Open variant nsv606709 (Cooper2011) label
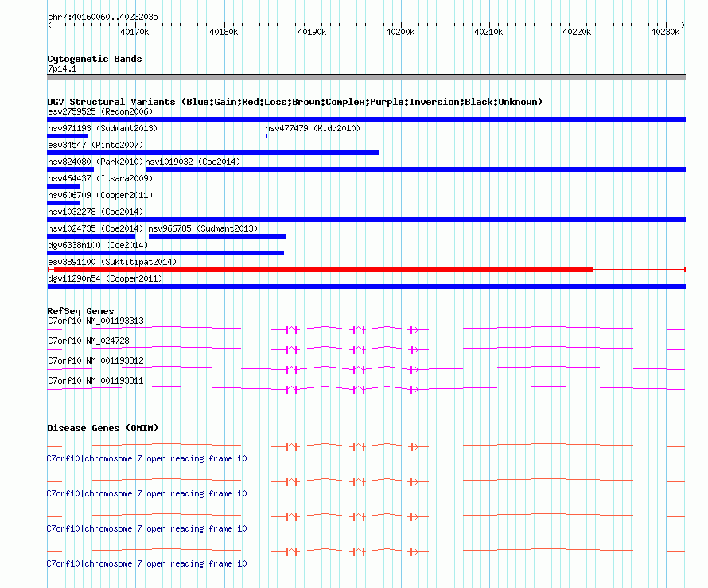Viewport: 708px width, 588px height. click(100, 195)
